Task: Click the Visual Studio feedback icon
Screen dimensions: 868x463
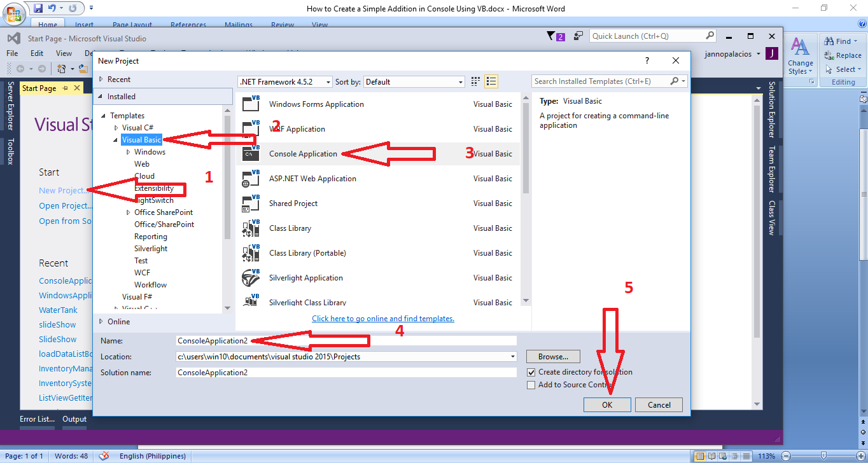Action: coord(578,37)
